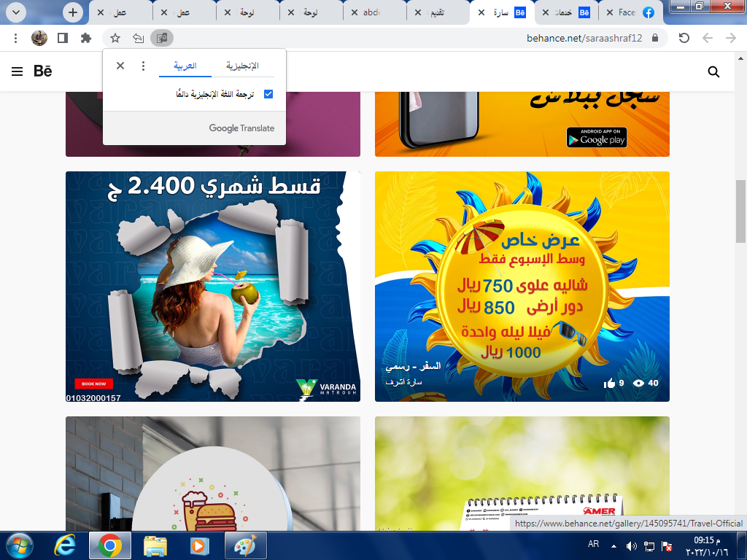The width and height of the screenshot is (747, 560).
Task: Click the سارة اشرف author link
Action: (403, 382)
